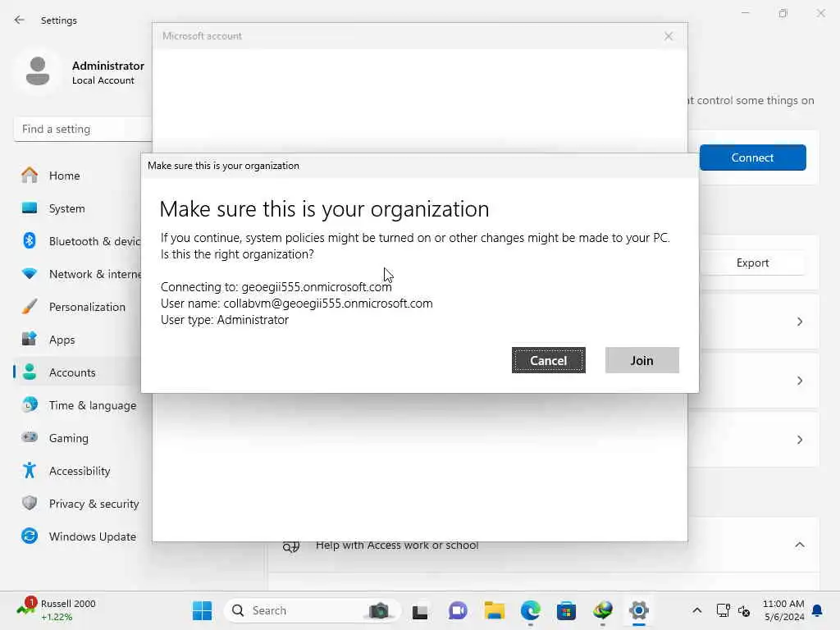
Task: Go back using the Settings back arrow
Action: pos(20,20)
